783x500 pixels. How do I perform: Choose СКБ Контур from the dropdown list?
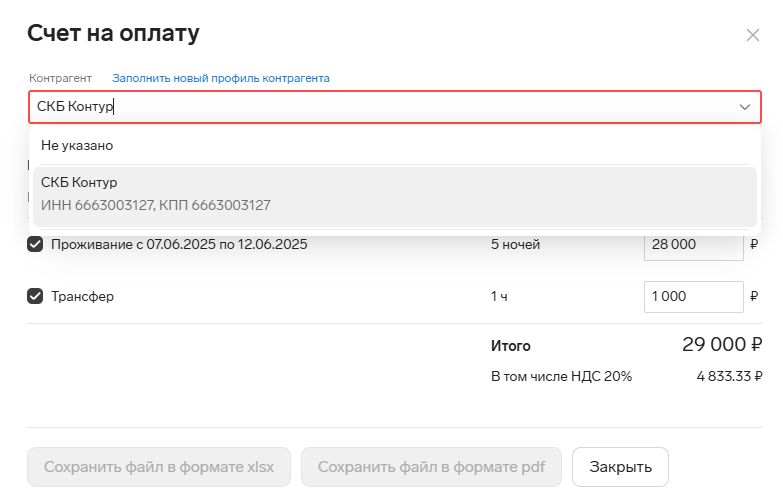(x=394, y=196)
